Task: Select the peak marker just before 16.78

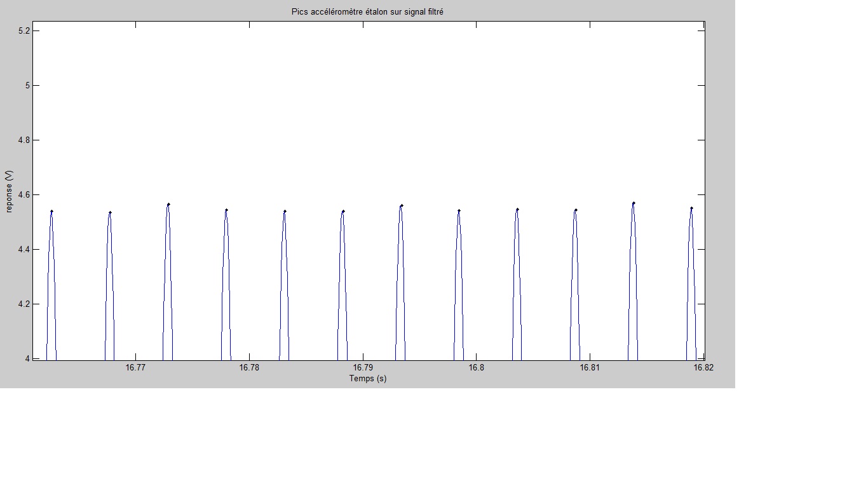Action: [x=226, y=210]
